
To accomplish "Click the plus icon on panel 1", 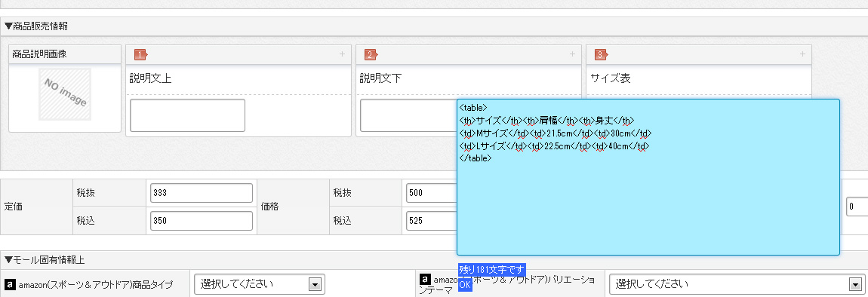I will click(342, 54).
